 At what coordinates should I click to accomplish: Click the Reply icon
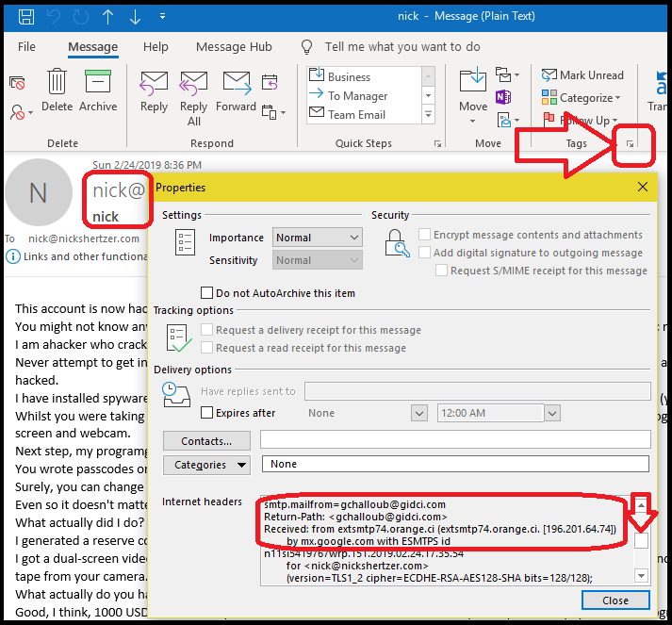coord(154,84)
